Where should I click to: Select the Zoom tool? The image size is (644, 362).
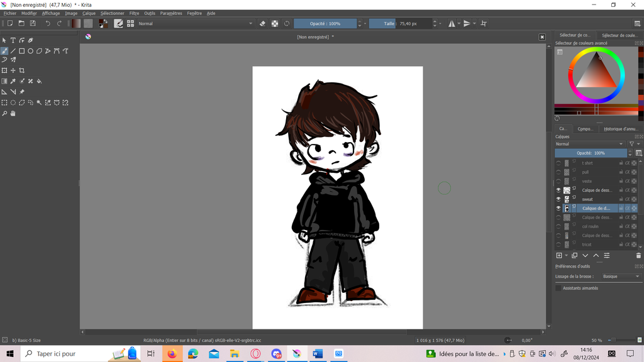point(4,113)
